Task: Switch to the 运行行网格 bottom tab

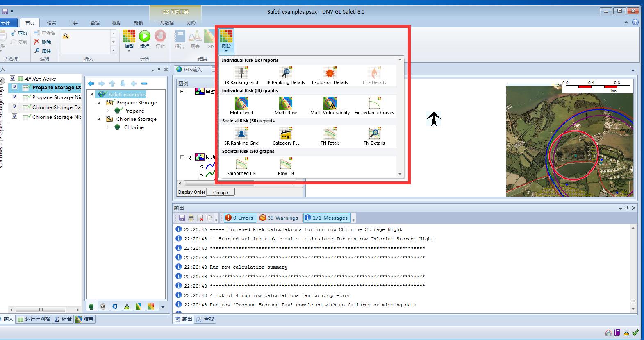Action: [34, 319]
